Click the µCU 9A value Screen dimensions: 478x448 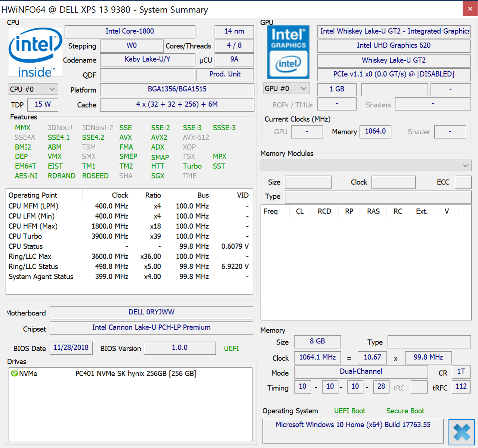pos(234,59)
